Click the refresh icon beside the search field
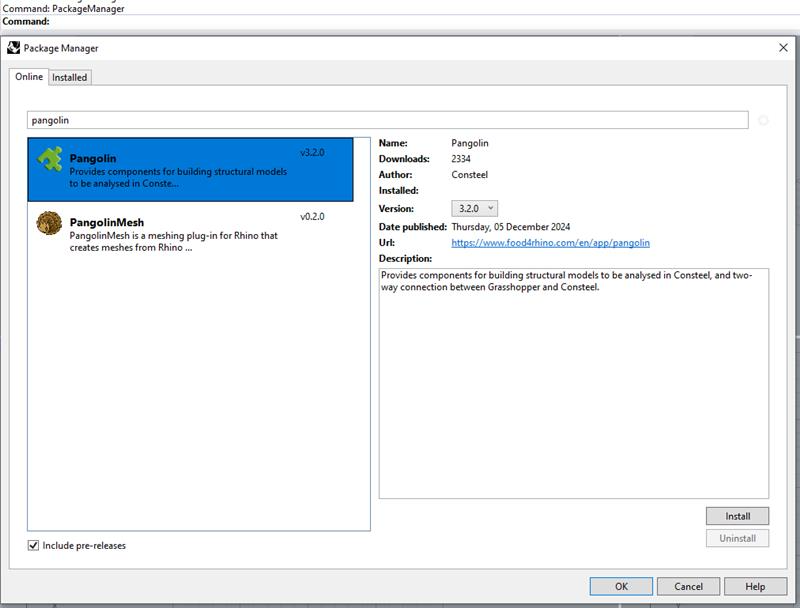This screenshot has width=800, height=608. 764,118
